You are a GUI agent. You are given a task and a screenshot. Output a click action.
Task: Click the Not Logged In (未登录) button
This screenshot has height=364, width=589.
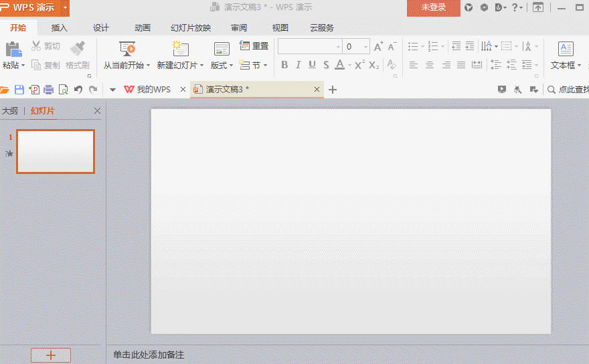pos(434,7)
